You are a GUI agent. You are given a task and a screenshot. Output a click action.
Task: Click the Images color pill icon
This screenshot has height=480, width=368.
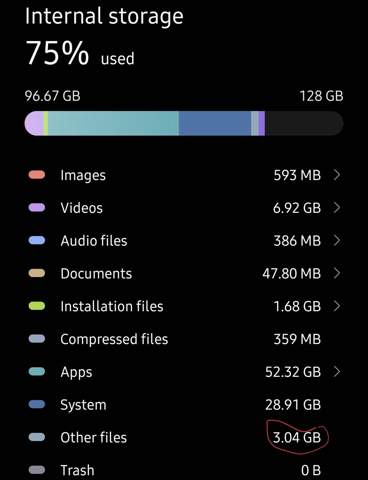(x=37, y=175)
